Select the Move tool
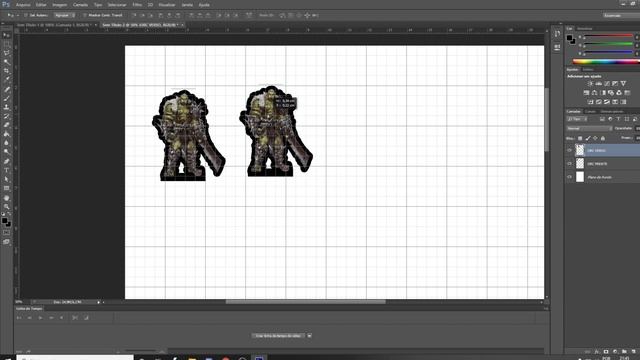 [x=7, y=36]
